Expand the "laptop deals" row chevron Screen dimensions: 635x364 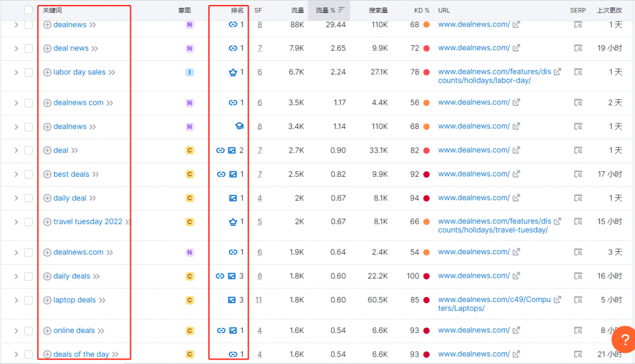[16, 300]
